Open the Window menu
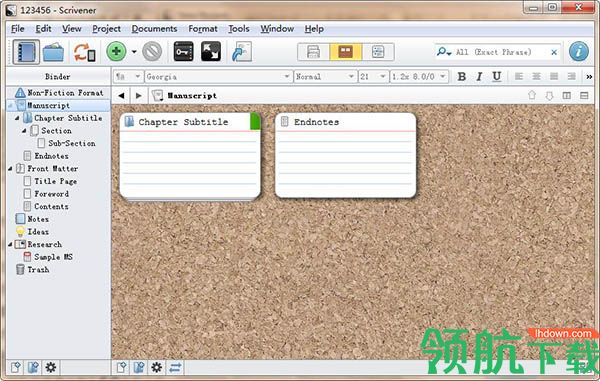Screen dimensions: 600x381 [277, 29]
